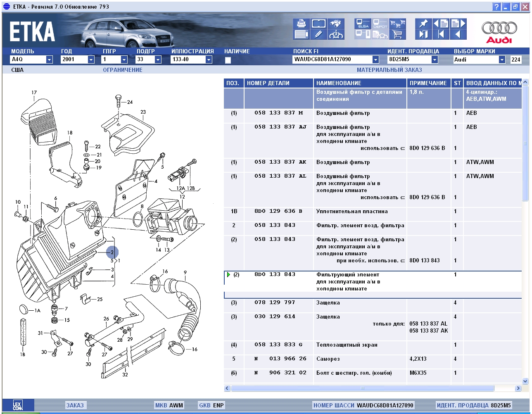
Task: Click the printer icon to print
Action: [302, 24]
